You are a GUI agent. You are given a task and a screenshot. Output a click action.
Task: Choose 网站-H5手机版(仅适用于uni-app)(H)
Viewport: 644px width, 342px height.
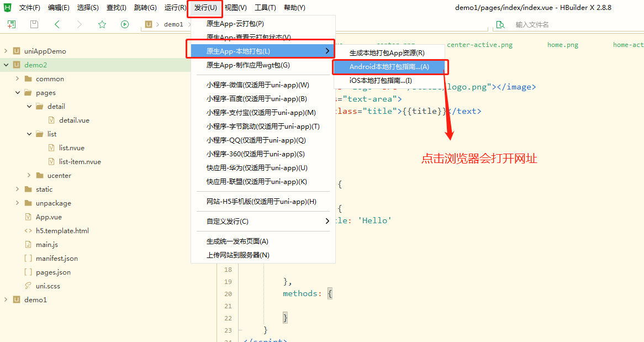tap(263, 202)
